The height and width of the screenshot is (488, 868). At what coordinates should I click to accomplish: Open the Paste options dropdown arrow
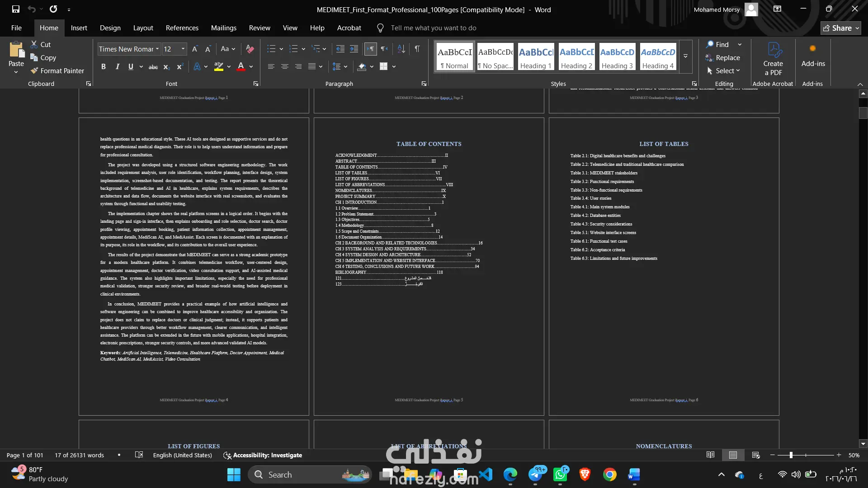click(x=16, y=72)
